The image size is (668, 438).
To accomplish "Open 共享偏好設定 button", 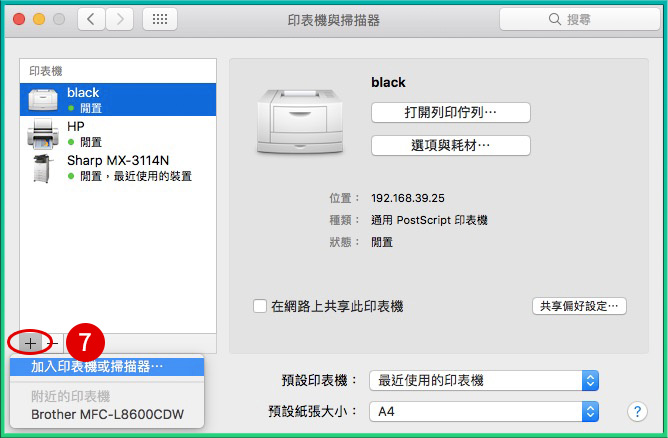I will coord(579,306).
